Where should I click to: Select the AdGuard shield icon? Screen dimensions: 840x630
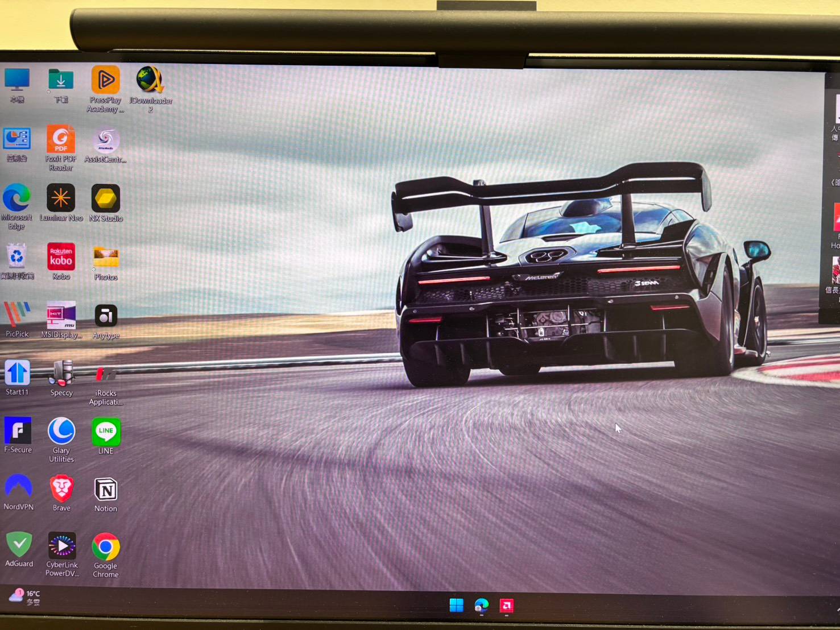click(19, 545)
